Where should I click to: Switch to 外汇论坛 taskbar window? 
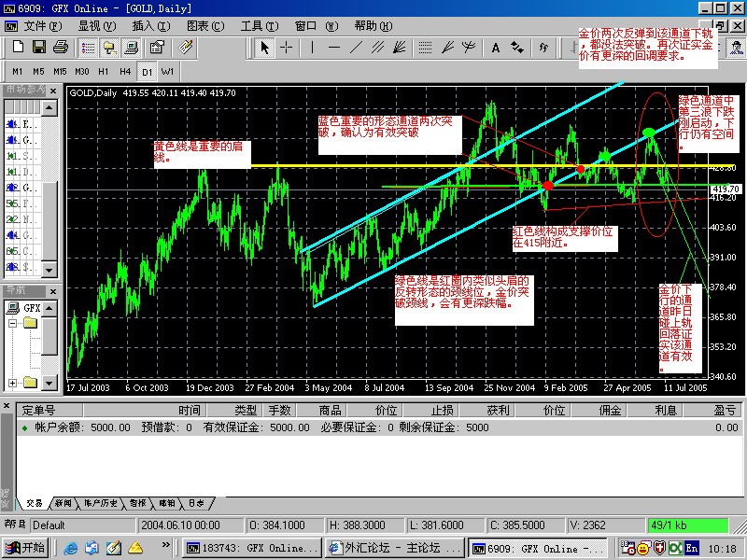point(395,548)
